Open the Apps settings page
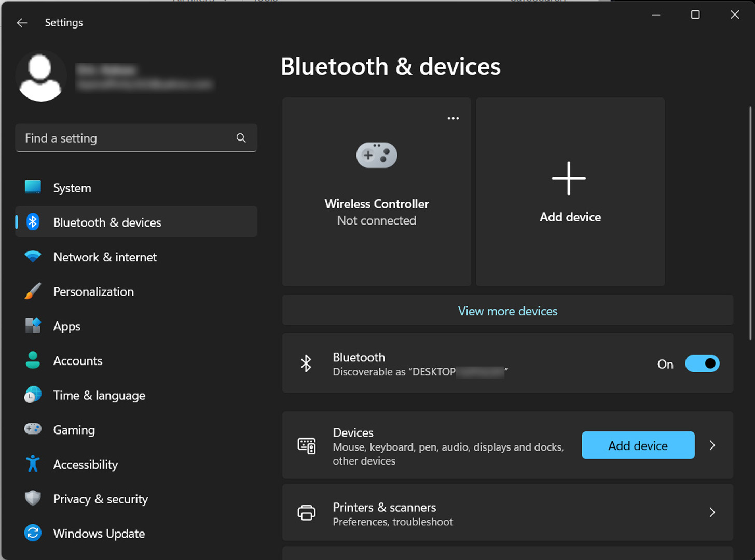The height and width of the screenshot is (560, 755). coord(66,326)
